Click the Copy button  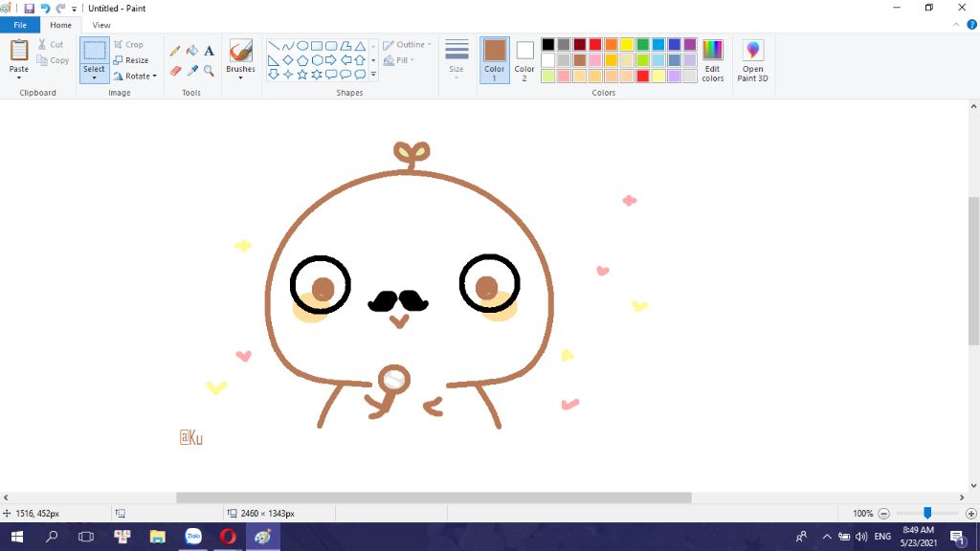click(53, 60)
